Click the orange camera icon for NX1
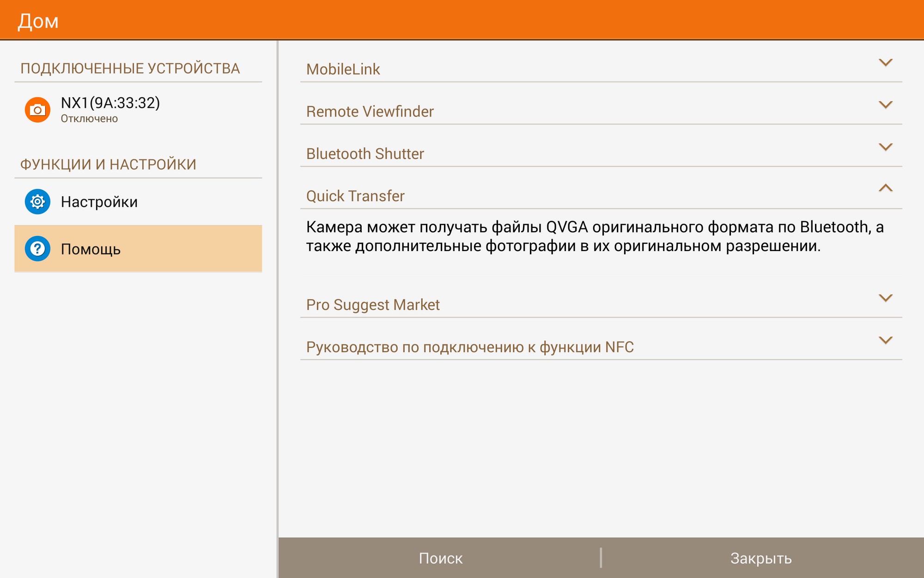The height and width of the screenshot is (578, 924). tap(37, 110)
